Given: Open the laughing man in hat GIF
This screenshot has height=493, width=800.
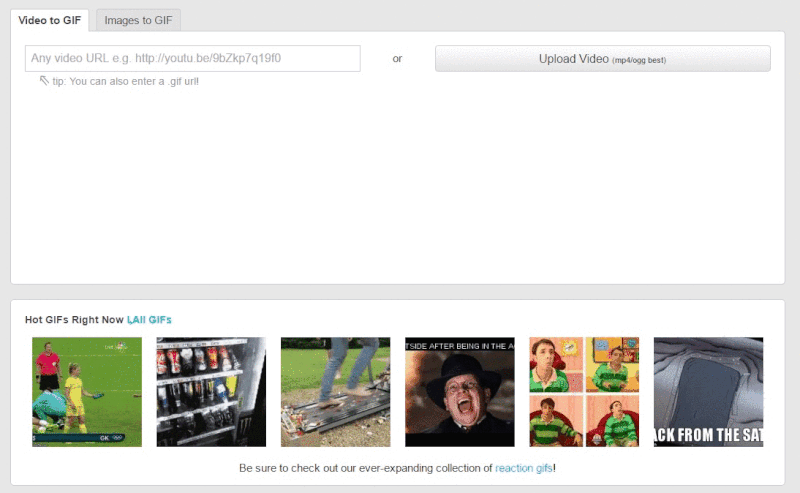Looking at the screenshot, I should click(460, 392).
